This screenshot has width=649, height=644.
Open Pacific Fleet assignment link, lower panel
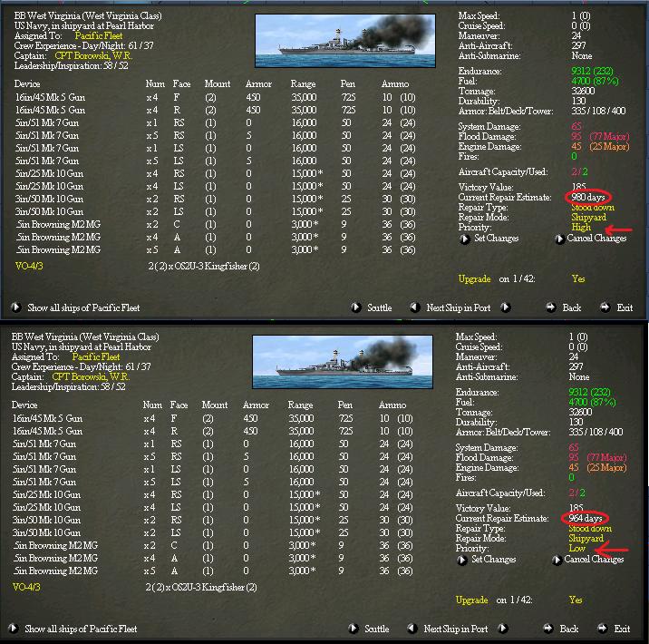click(96, 356)
